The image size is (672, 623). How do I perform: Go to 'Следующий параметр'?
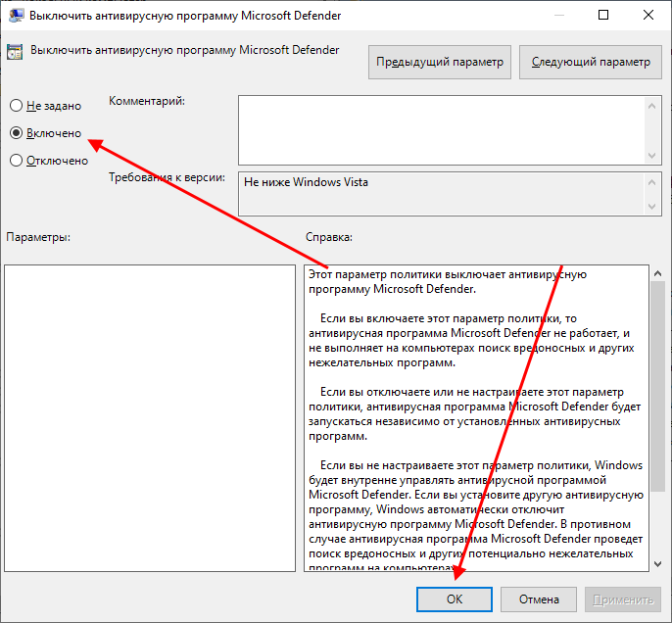click(x=590, y=62)
